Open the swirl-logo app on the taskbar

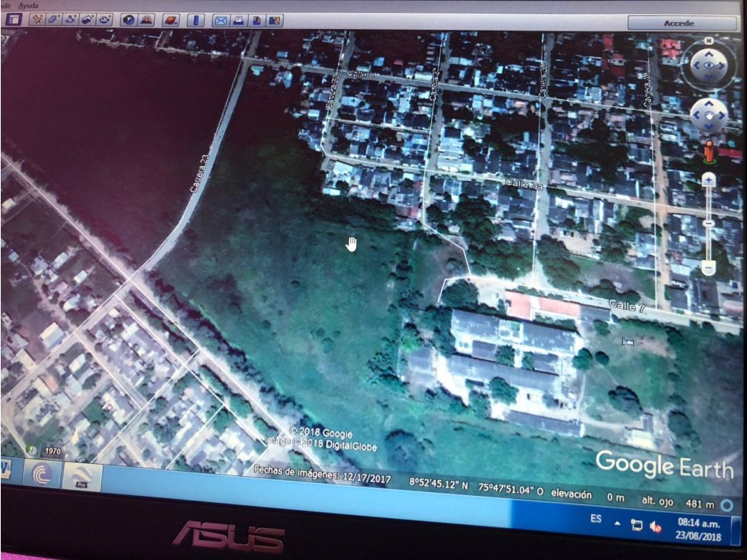pos(42,475)
